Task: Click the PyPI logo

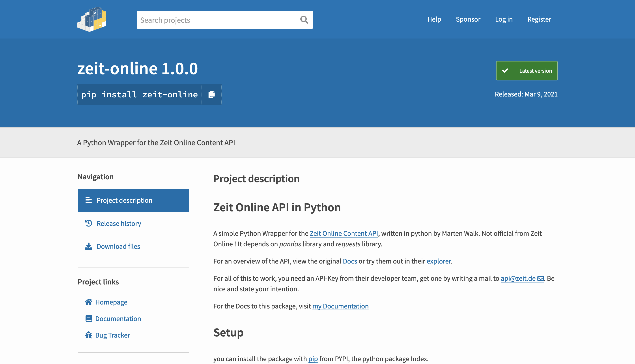Action: 92,19
